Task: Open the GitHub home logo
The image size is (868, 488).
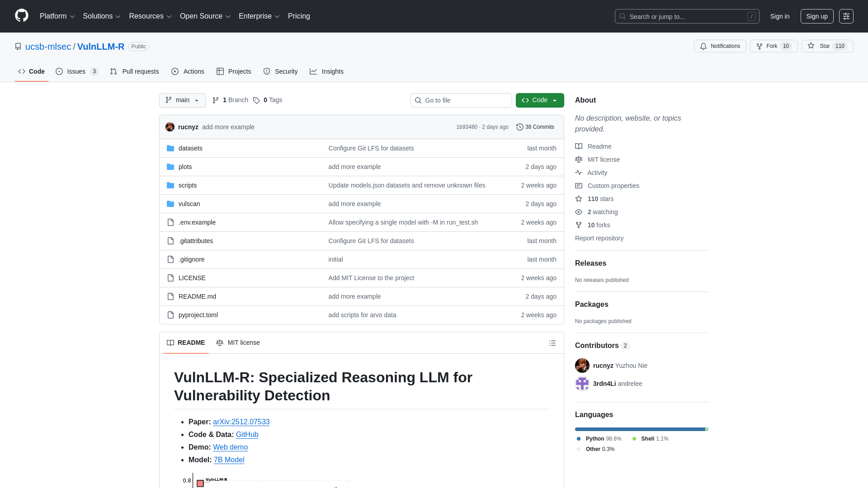Action: tap(21, 16)
